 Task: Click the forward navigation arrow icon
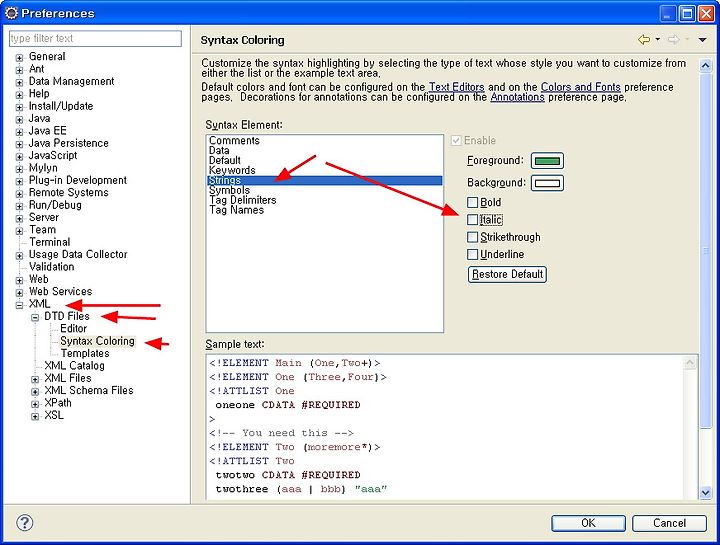coord(673,40)
